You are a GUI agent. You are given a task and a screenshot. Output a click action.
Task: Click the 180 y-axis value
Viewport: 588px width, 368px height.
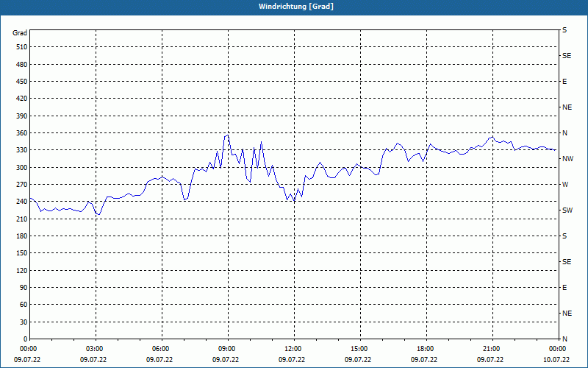click(22, 236)
